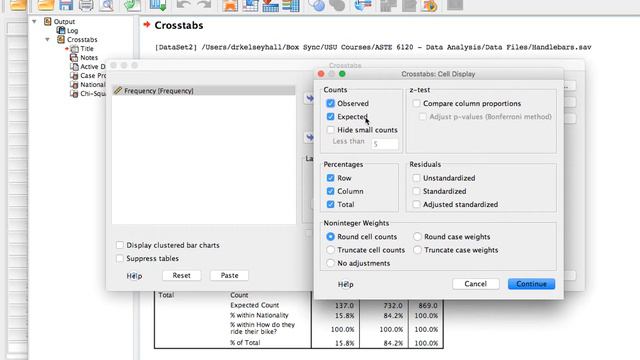Select Truncate case weights option
Image resolution: width=640 pixels, height=360 pixels.
[417, 250]
